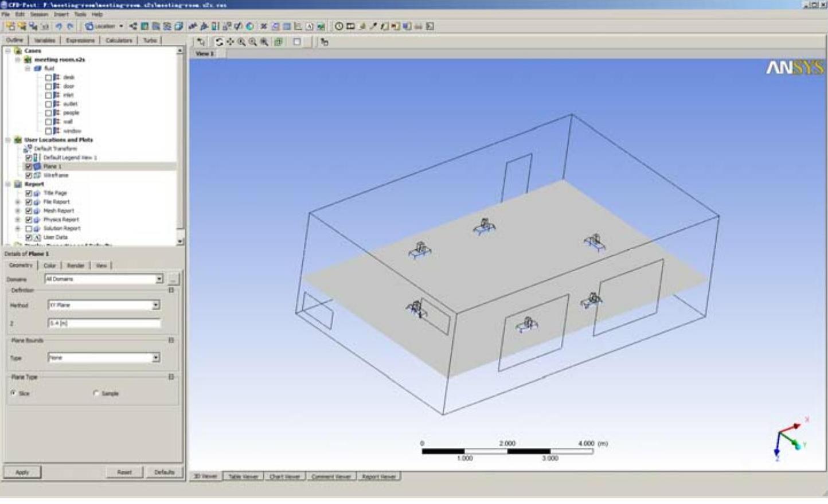Viewport: 828px width, 504px height.
Task: Click the Z value input field
Action: tap(104, 323)
